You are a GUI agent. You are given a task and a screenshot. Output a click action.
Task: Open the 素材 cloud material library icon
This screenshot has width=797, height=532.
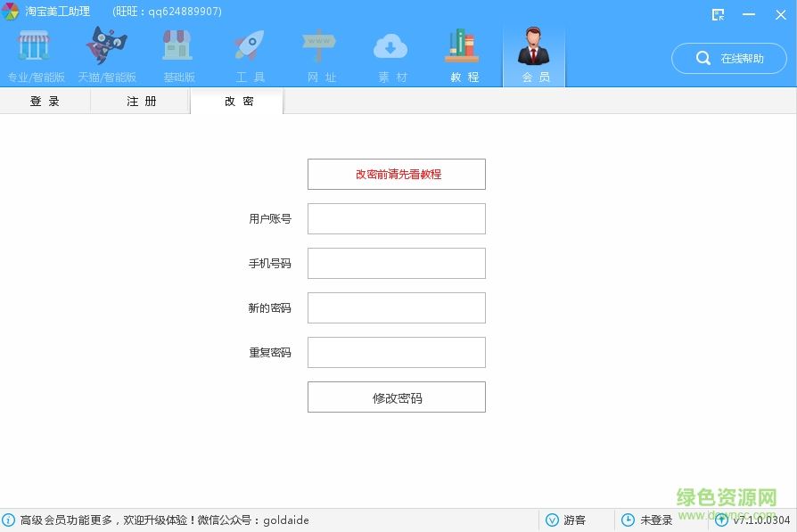click(390, 45)
